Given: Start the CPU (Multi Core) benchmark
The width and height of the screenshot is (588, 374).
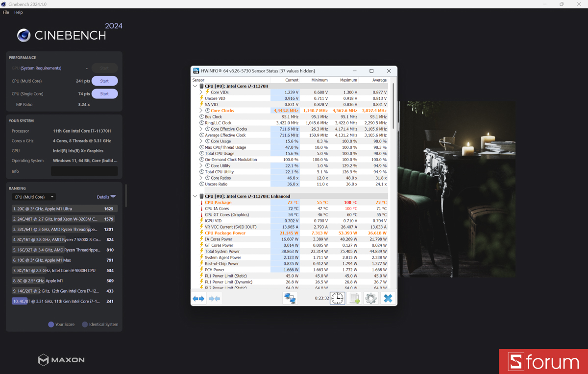Looking at the screenshot, I should (x=104, y=81).
